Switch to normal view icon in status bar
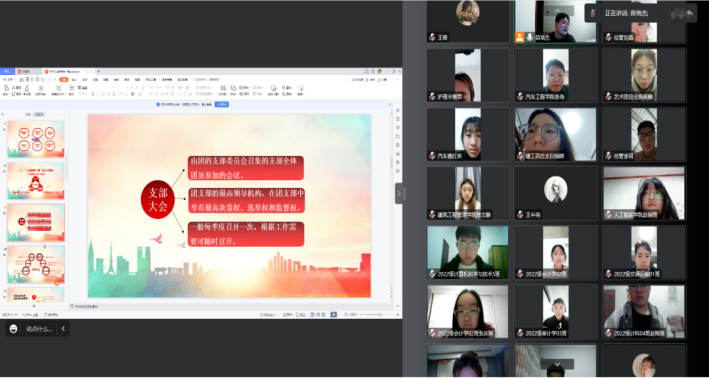Image resolution: width=709 pixels, height=378 pixels. point(312,315)
